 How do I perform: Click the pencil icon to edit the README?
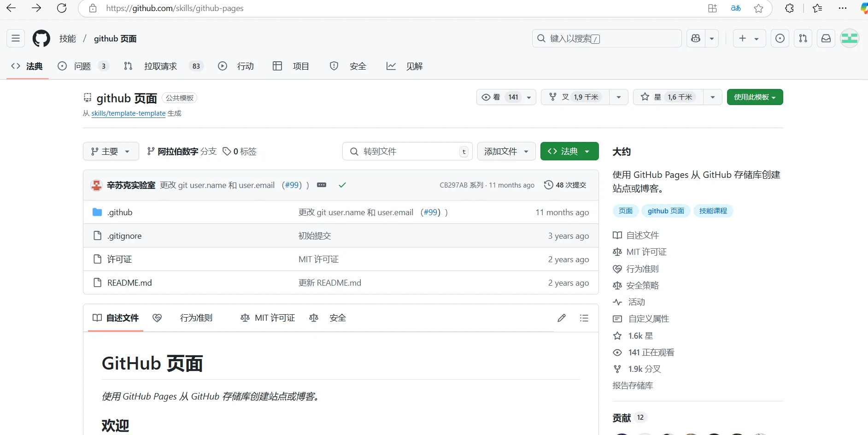(561, 318)
